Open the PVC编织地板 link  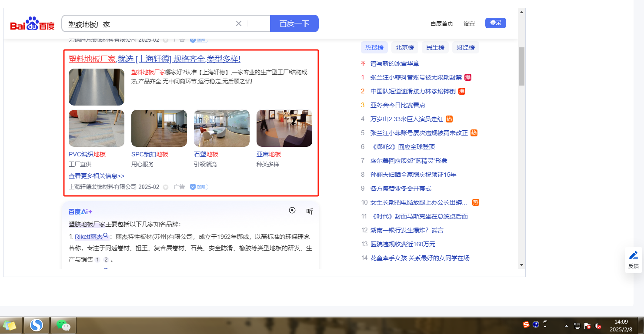pyautogui.click(x=87, y=154)
